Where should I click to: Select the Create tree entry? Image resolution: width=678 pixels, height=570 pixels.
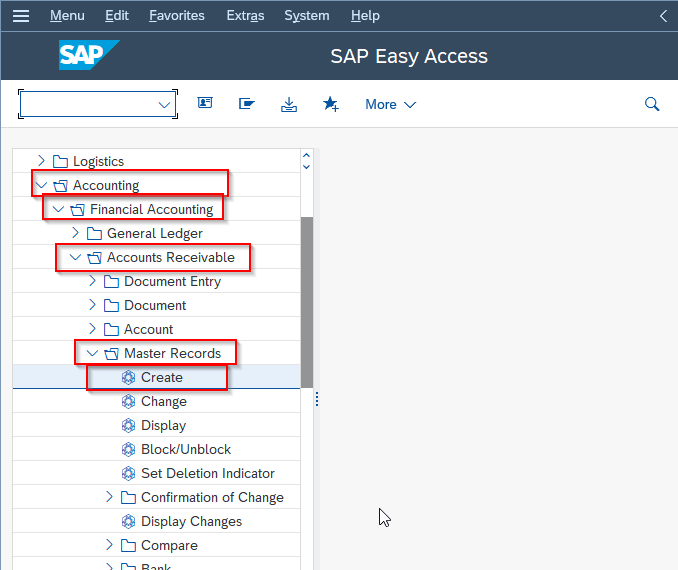162,378
